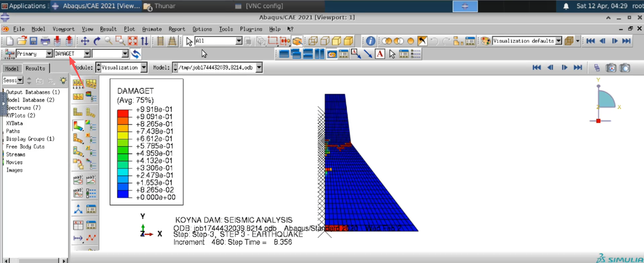Jump to last frame in context bar
644x263 pixels.
coord(578,67)
